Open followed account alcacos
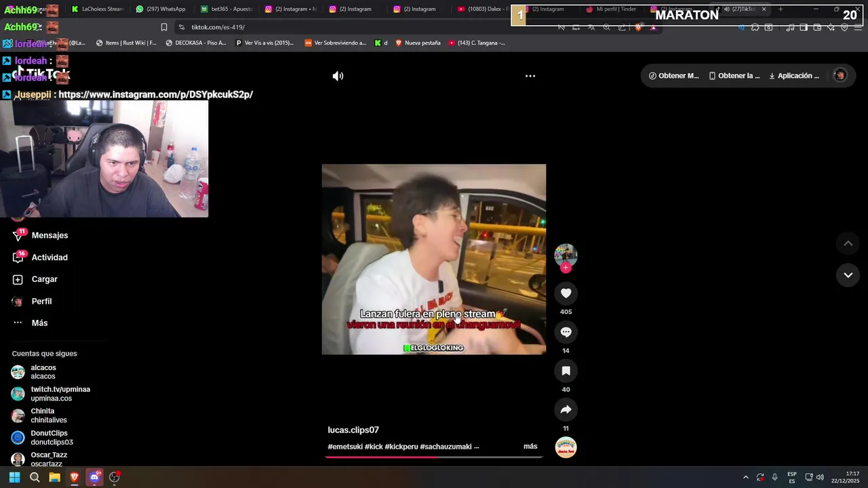The height and width of the screenshot is (488, 868). pos(43,372)
